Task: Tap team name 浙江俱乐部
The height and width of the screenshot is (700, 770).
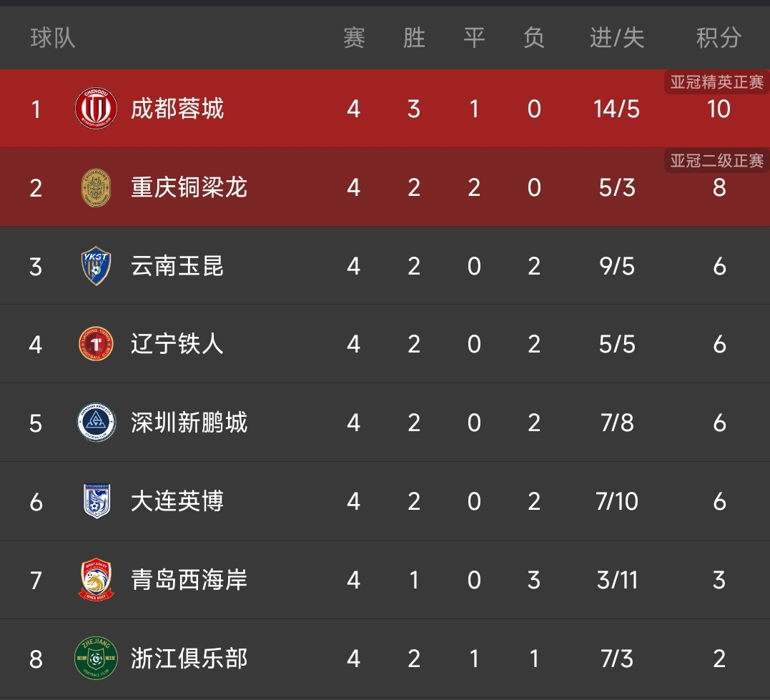Action: point(189,658)
